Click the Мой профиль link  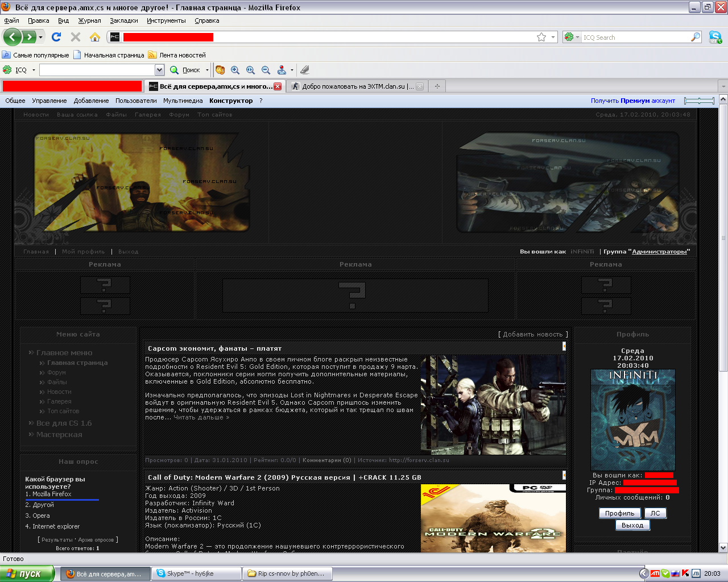84,251
